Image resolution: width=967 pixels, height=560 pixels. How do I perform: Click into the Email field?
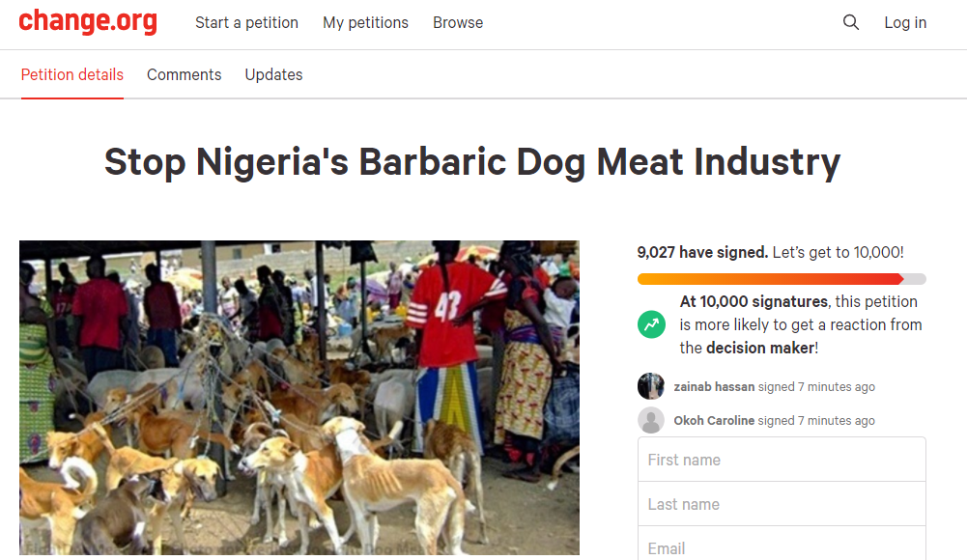pyautogui.click(x=782, y=546)
